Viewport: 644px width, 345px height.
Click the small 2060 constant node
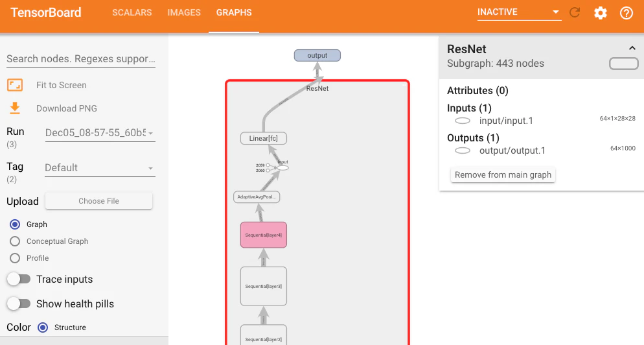pos(268,171)
